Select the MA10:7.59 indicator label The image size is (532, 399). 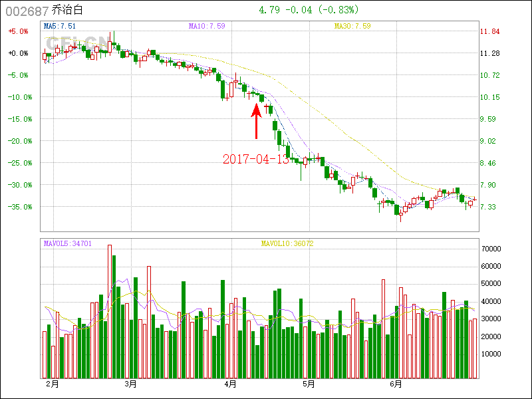click(x=207, y=26)
